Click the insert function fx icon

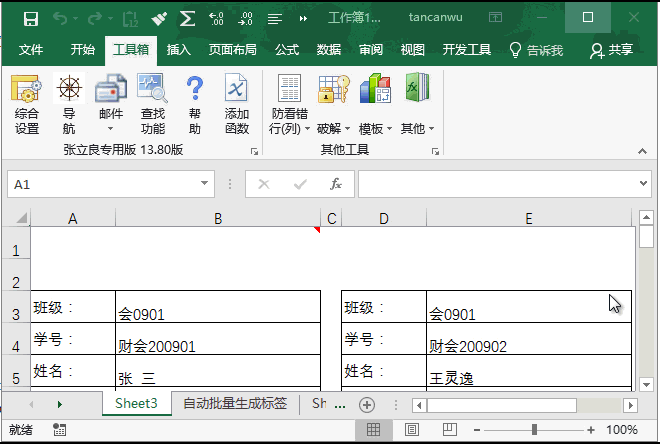(x=336, y=184)
